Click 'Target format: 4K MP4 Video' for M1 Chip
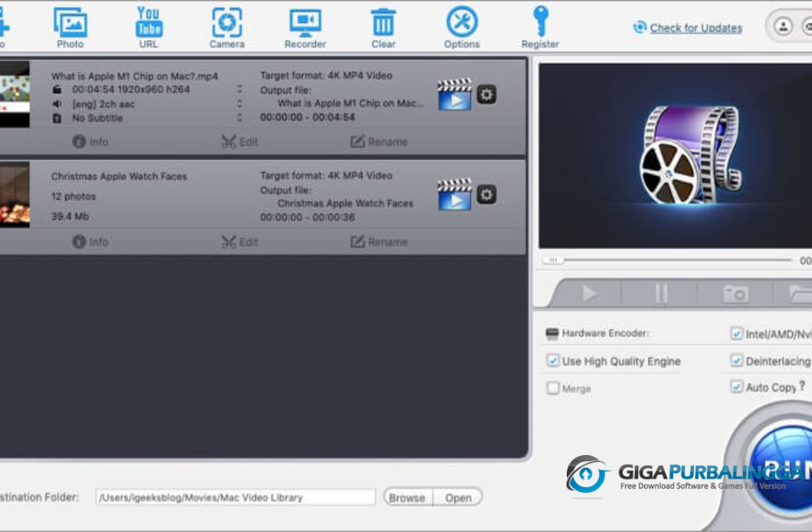The width and height of the screenshot is (812, 532). click(x=326, y=75)
